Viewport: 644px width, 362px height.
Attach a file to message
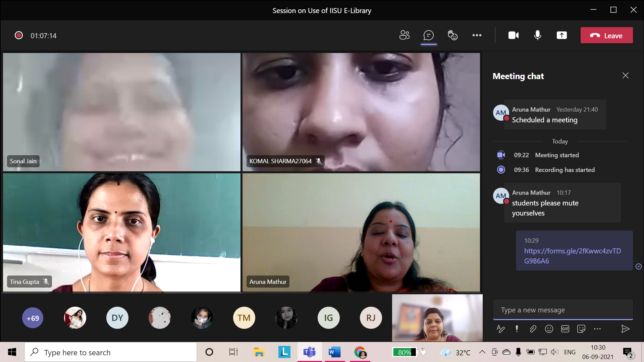(533, 329)
